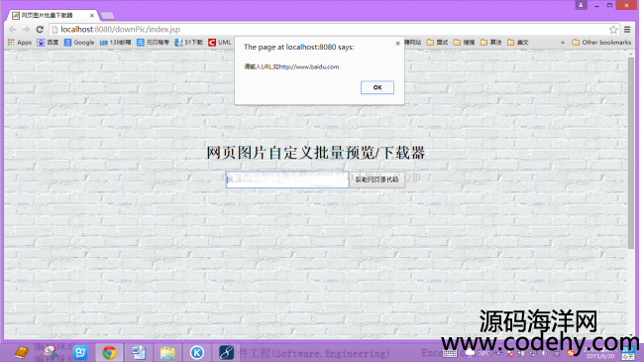Screen dimensions: 644x362
Task: Expand the Other bookmarks folder
Action: [x=601, y=42]
